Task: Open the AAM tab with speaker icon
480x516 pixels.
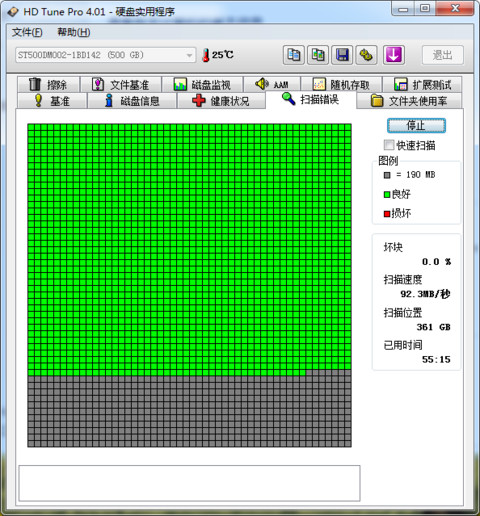Action: (x=272, y=84)
